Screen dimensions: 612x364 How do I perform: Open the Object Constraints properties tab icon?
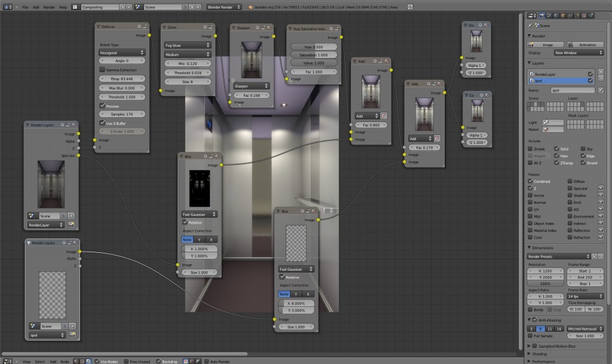coord(570,16)
